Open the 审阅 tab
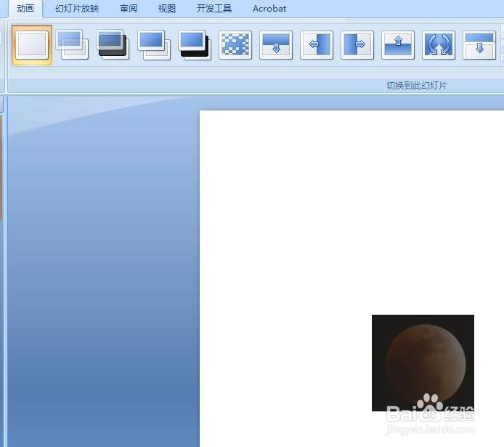 [x=129, y=9]
